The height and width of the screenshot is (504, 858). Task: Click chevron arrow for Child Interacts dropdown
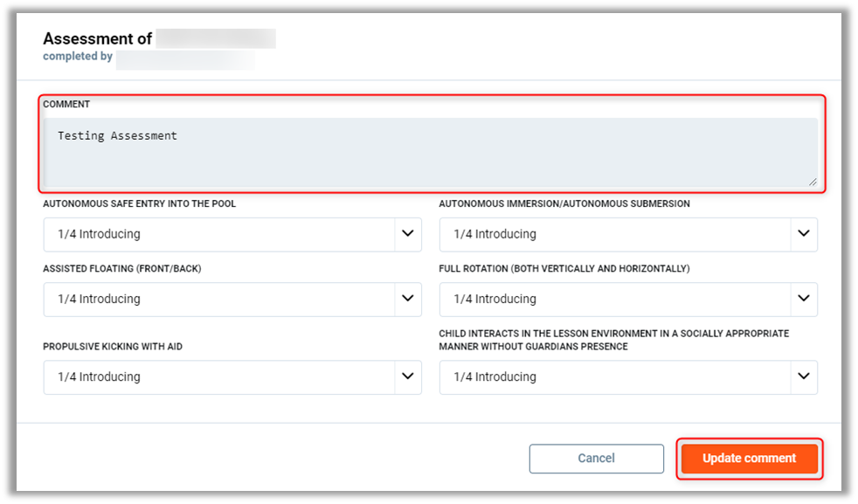click(804, 376)
